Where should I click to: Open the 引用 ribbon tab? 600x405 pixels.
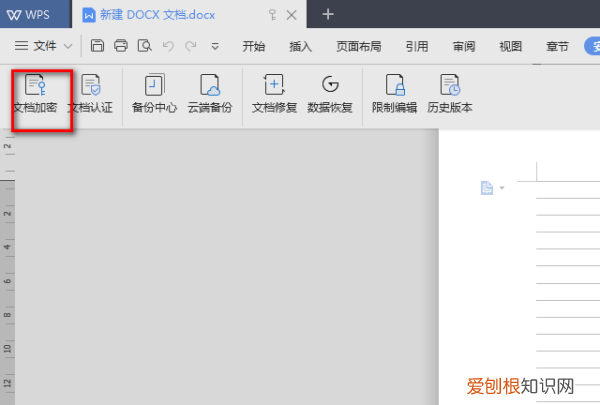(x=417, y=46)
